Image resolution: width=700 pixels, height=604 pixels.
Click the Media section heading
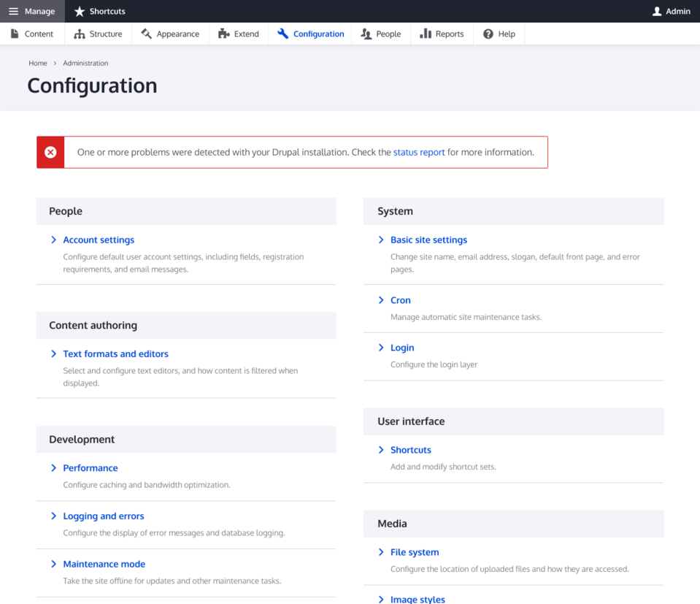tap(392, 524)
